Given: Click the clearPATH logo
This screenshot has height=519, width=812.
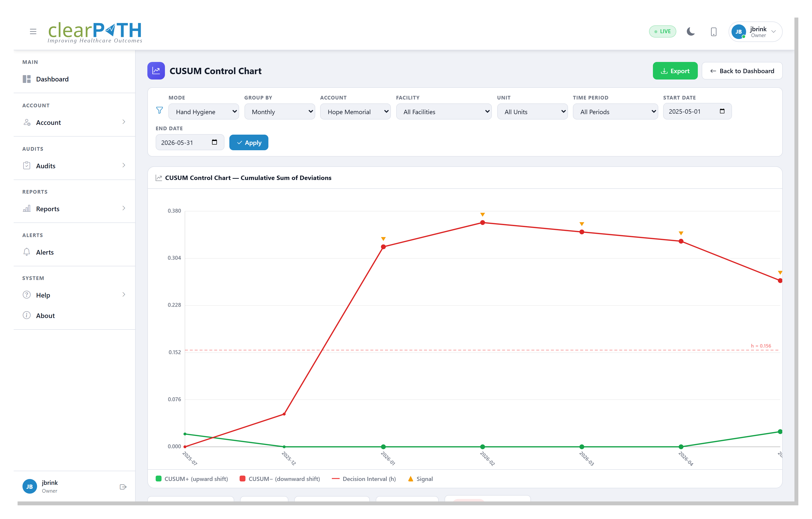Looking at the screenshot, I should 95,33.
